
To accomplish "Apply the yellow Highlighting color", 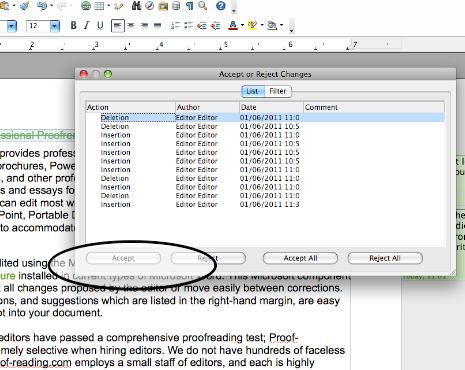I will click(x=253, y=25).
